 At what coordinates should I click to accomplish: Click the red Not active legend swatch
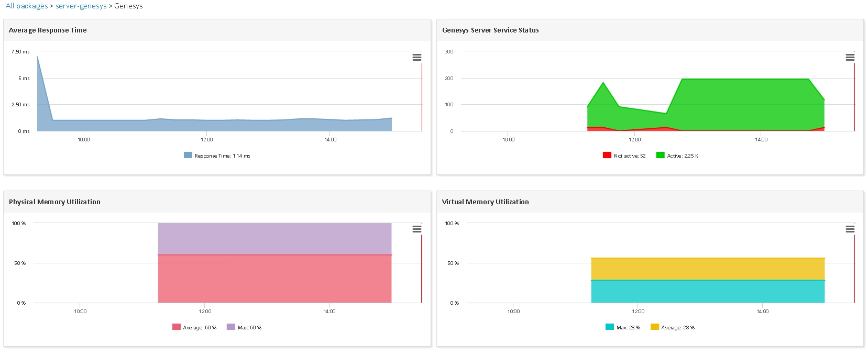[x=607, y=155]
